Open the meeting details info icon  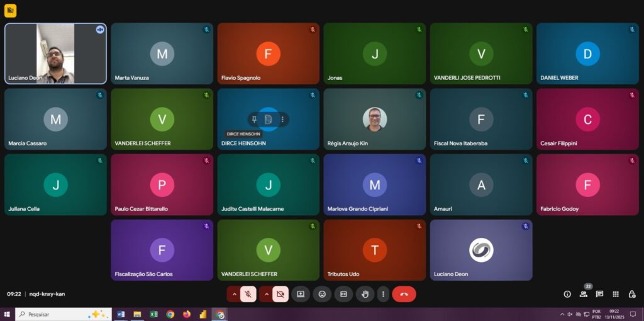pos(567,294)
